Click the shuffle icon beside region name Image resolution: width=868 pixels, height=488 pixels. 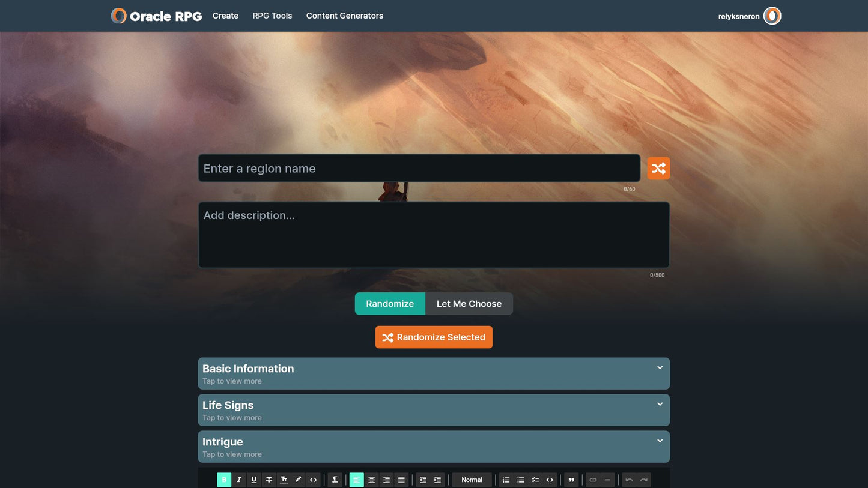pyautogui.click(x=658, y=169)
